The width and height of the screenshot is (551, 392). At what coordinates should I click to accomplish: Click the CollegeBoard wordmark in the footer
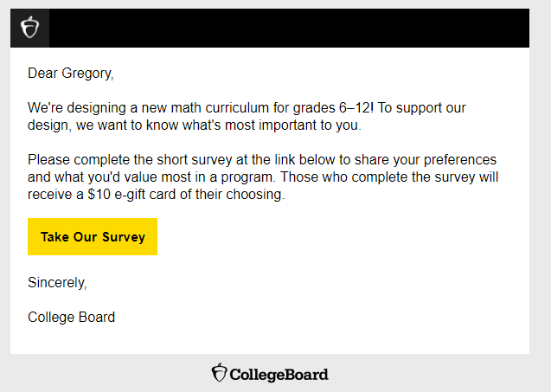(x=279, y=375)
